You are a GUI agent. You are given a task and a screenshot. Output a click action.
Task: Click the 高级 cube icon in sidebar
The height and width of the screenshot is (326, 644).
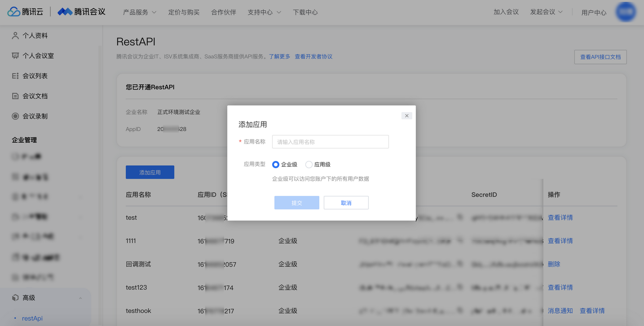pos(15,298)
